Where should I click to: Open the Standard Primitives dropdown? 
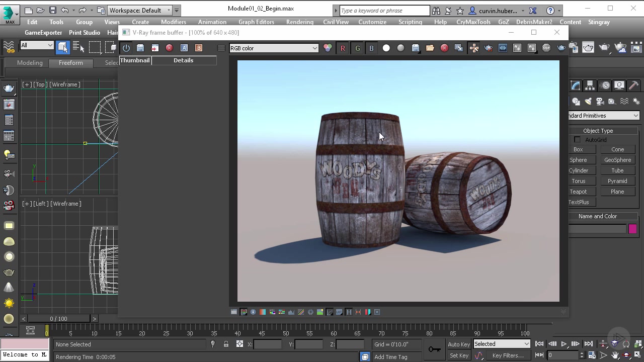pos(603,116)
